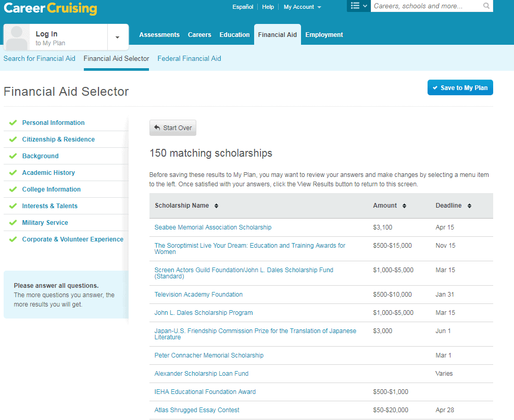Open the Employment tab

pyautogui.click(x=324, y=35)
